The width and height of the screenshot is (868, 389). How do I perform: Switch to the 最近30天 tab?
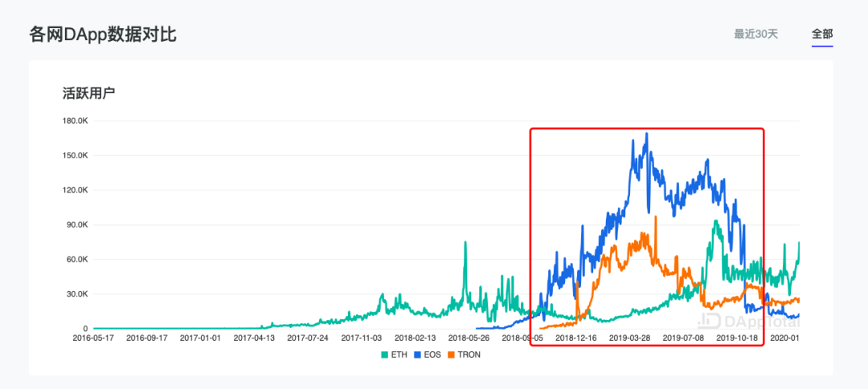pos(756,34)
